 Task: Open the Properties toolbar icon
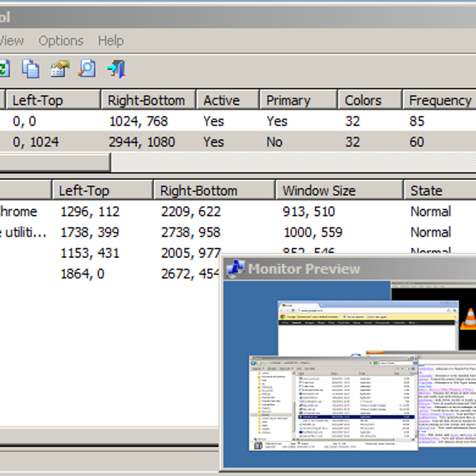point(60,69)
